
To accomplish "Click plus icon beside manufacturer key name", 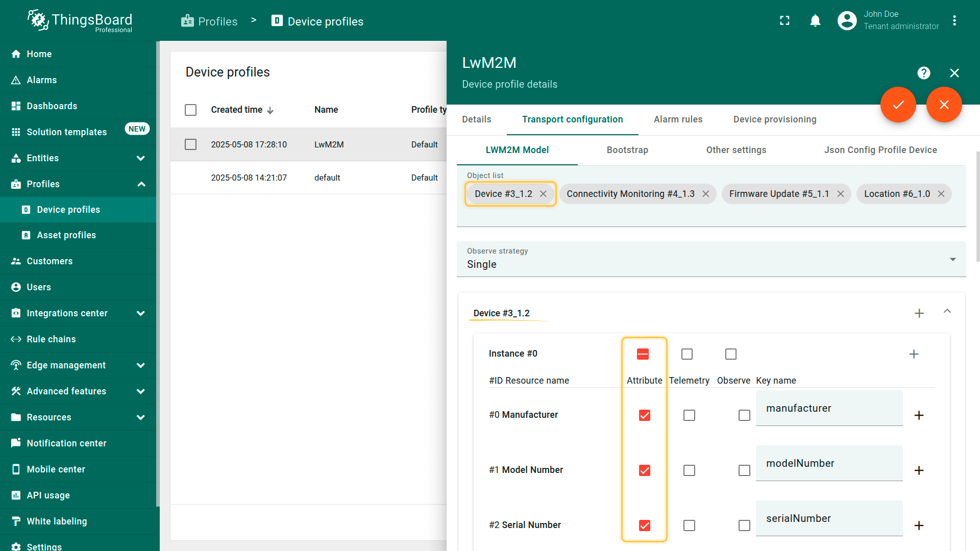I will click(919, 415).
